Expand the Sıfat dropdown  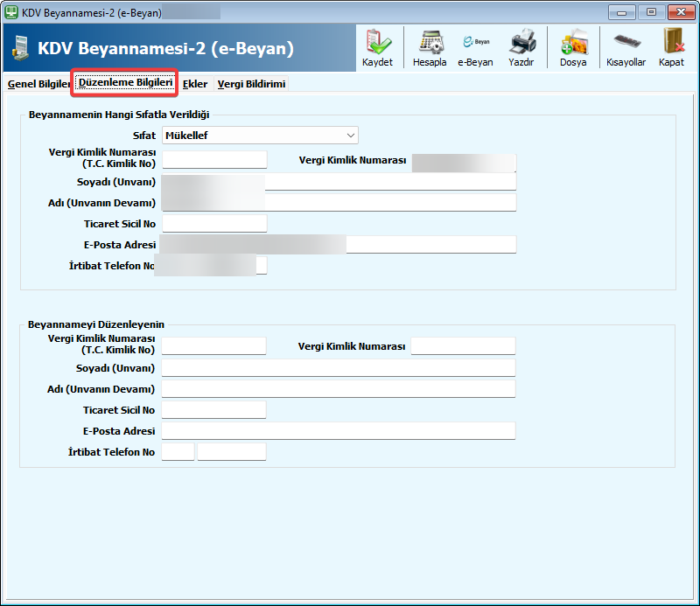click(x=351, y=136)
